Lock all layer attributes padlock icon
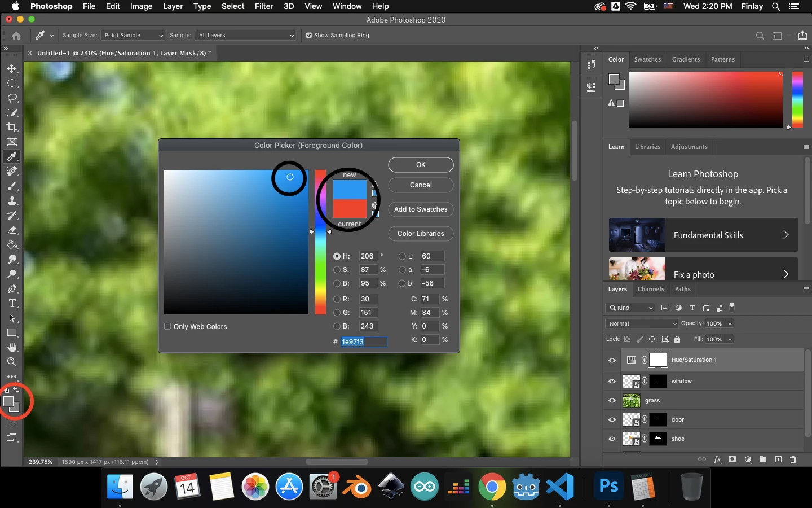 coord(677,339)
